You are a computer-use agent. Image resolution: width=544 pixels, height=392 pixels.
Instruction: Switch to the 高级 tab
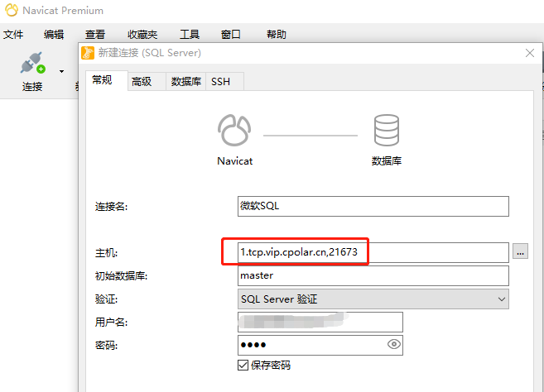[147, 82]
